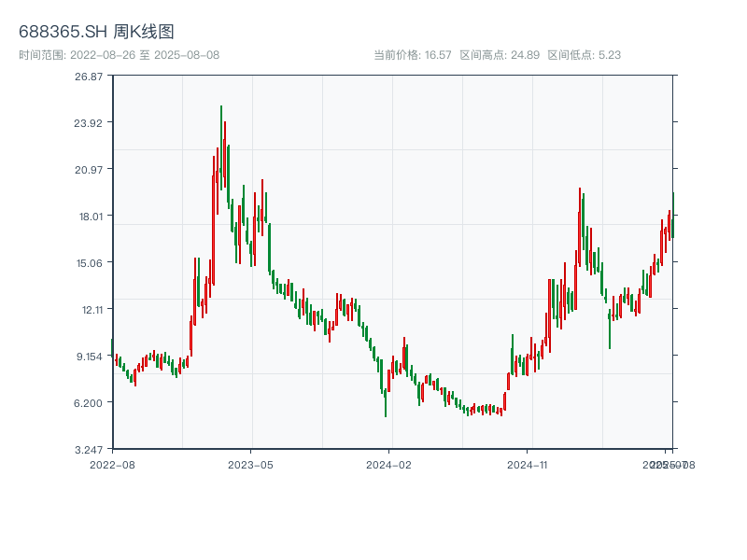Screen dimensions: 747x560
Task: Click the y-axis value 18.01
Action: (x=91, y=217)
